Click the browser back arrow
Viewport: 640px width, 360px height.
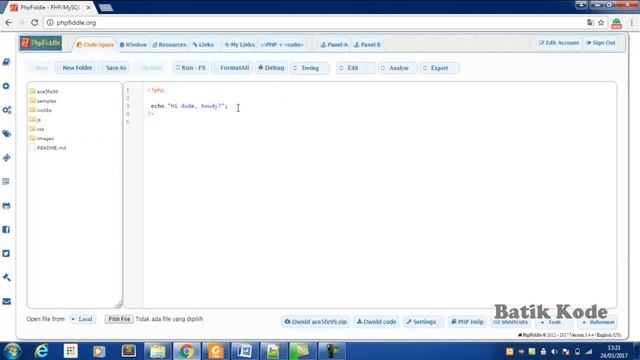click(9, 23)
